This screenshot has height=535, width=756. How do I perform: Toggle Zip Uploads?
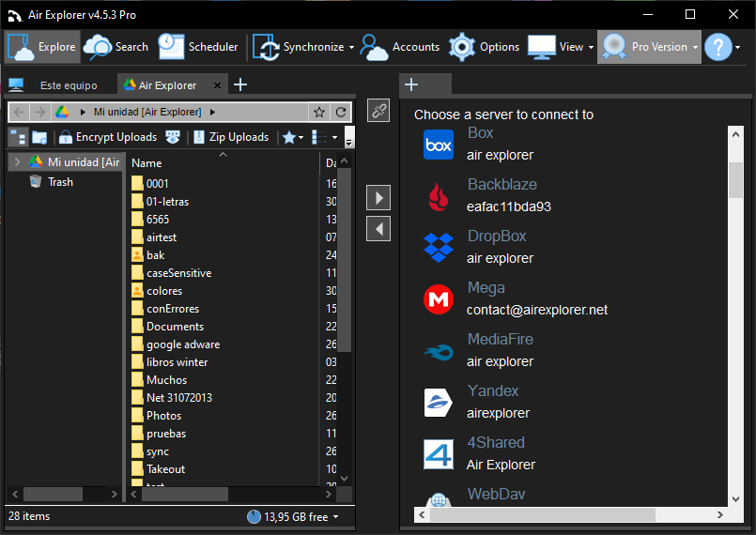pyautogui.click(x=231, y=137)
